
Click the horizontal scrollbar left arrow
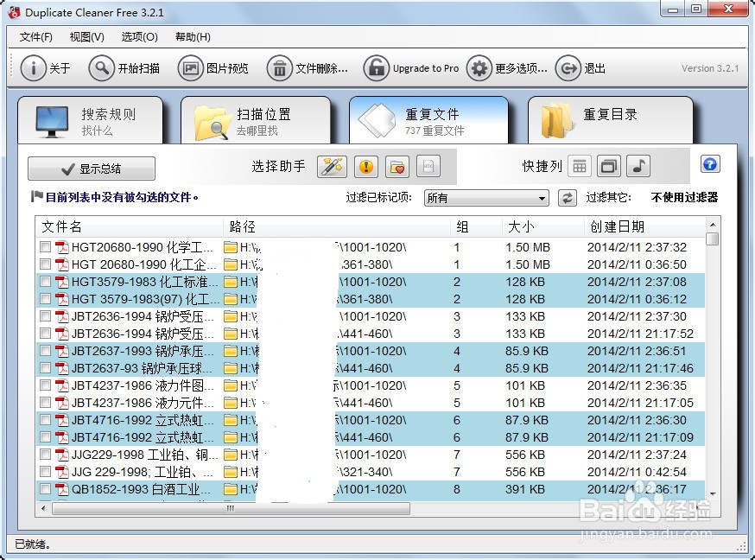[x=43, y=508]
